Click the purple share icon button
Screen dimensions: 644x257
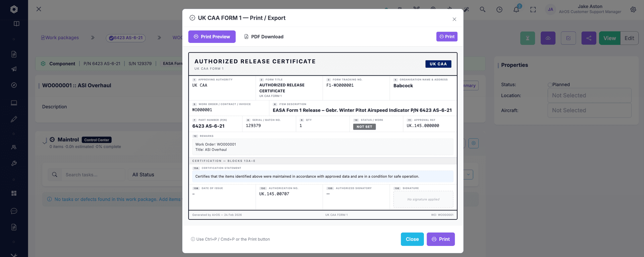589,38
